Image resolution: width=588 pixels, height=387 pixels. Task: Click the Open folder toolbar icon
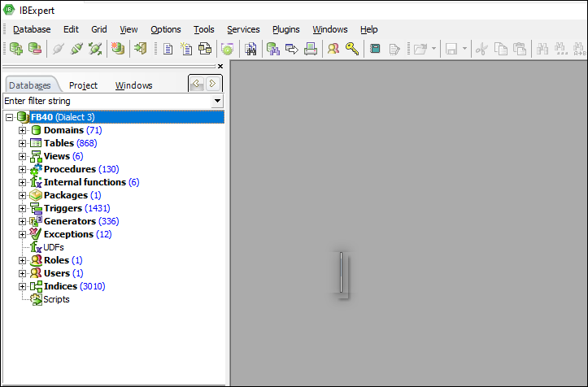[x=420, y=49]
